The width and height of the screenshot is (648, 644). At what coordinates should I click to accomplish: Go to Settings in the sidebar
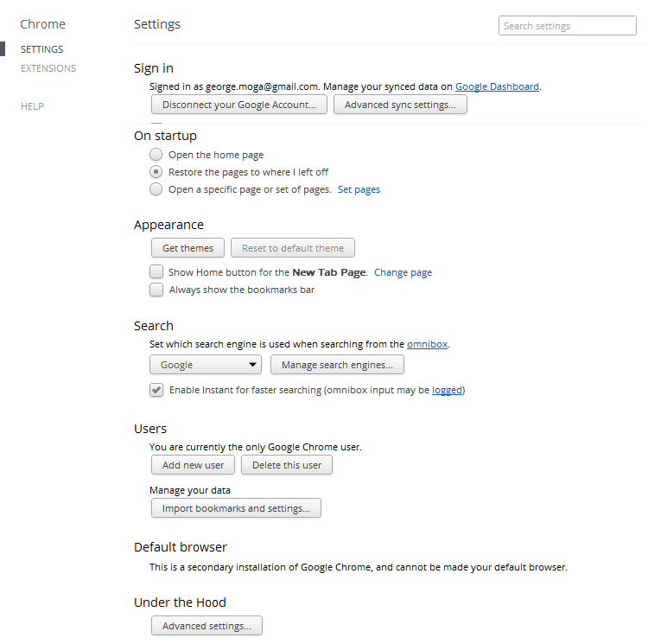coord(41,49)
